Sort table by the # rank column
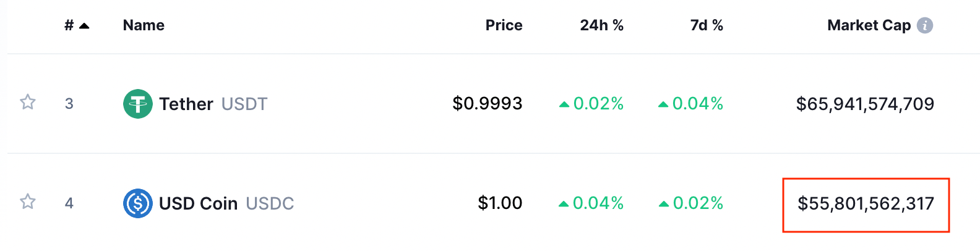980x251 pixels. point(69,25)
